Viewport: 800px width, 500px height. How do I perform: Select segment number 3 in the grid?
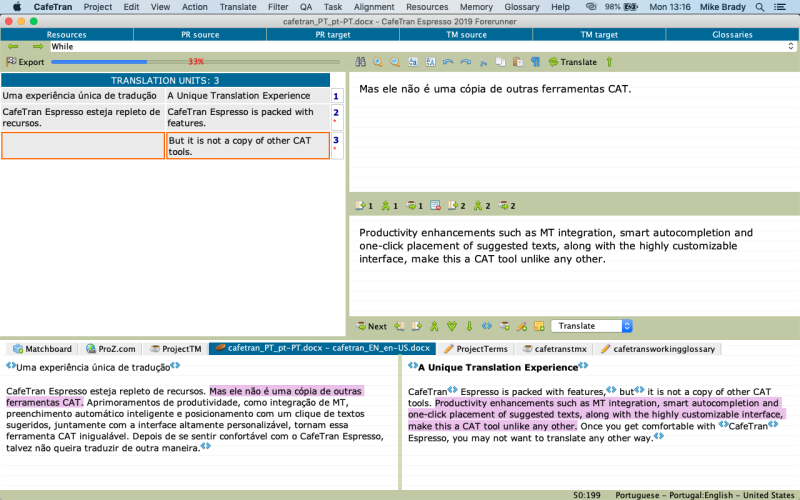[x=336, y=145]
